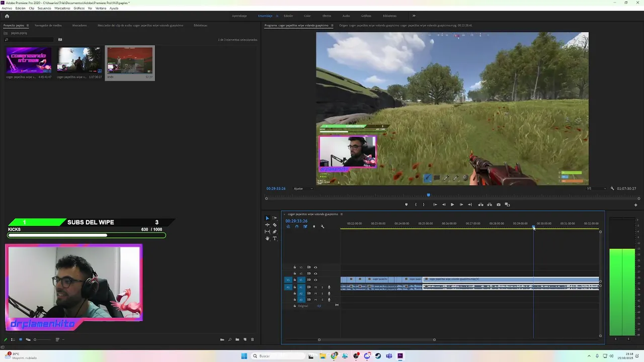Open Program monitor wrench settings
The image size is (644, 362).
[x=612, y=189]
